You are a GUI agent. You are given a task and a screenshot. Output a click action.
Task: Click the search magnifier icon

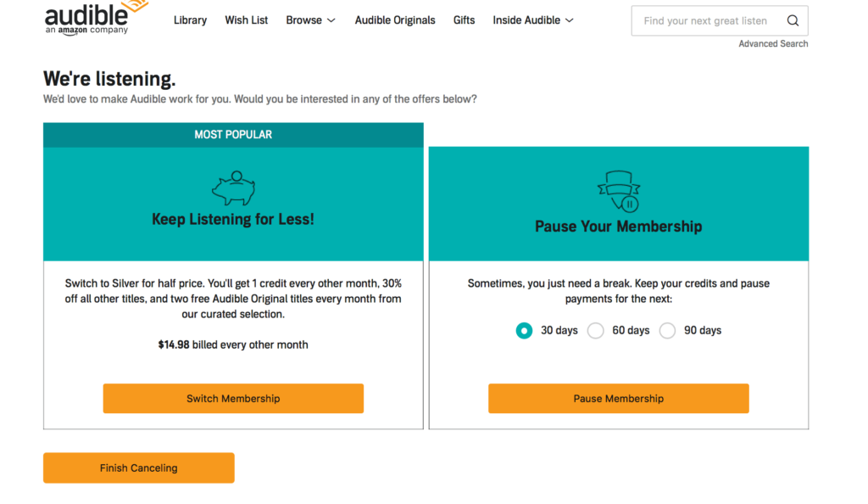[x=793, y=21]
